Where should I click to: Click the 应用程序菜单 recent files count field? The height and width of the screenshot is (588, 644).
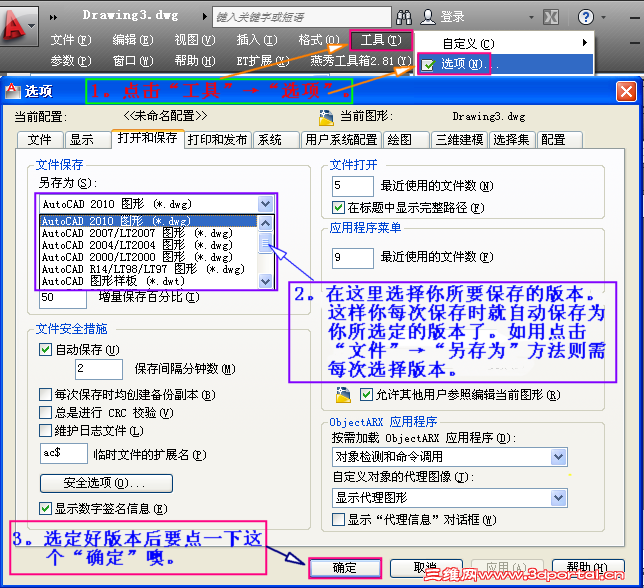[353, 258]
